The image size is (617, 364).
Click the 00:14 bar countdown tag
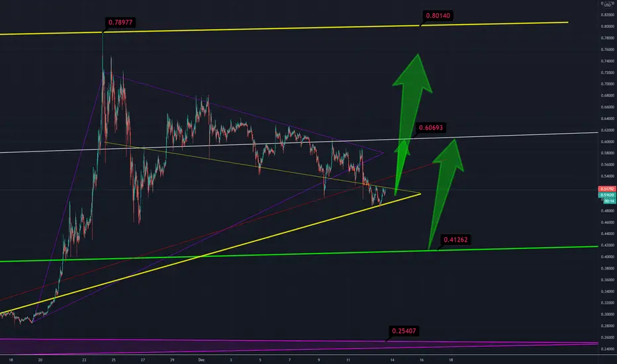coord(609,201)
